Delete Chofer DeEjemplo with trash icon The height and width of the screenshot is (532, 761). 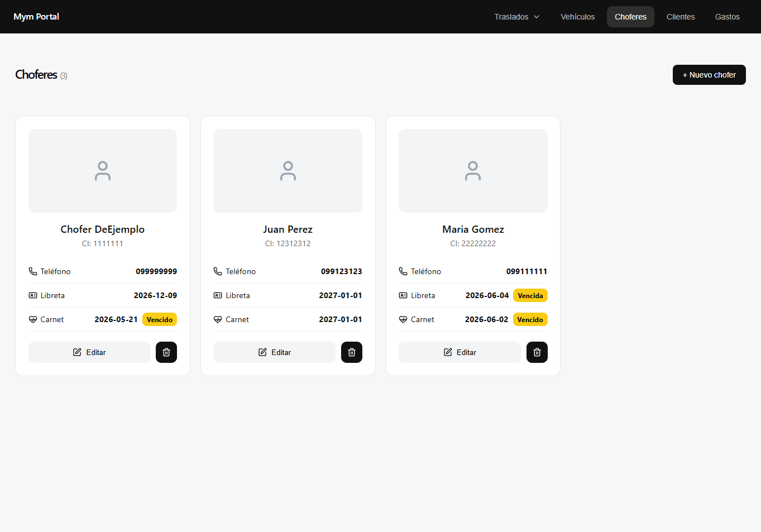tap(166, 352)
